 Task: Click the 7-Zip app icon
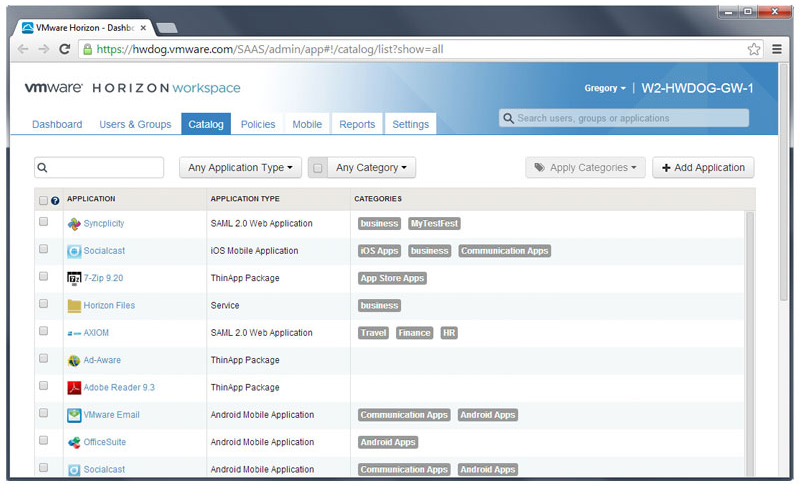click(74, 278)
